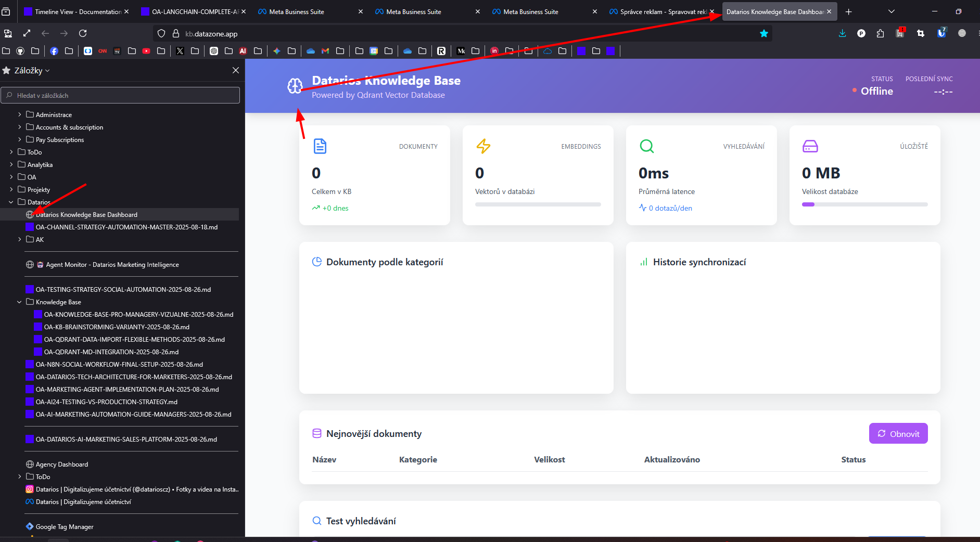Reload the page with the refresh icon

click(83, 33)
